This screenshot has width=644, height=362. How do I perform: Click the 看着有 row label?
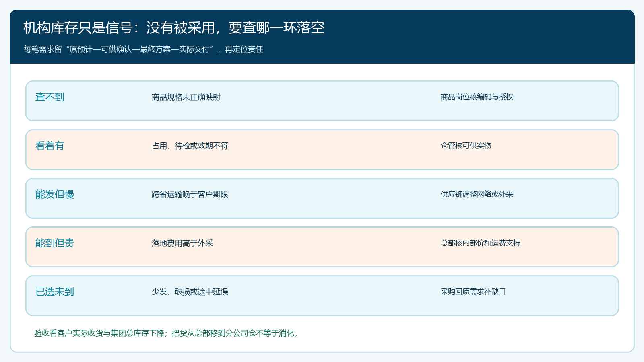point(50,146)
